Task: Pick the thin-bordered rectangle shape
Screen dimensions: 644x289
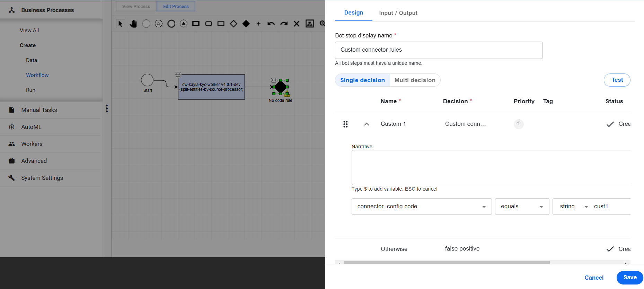Action: pyautogui.click(x=221, y=24)
